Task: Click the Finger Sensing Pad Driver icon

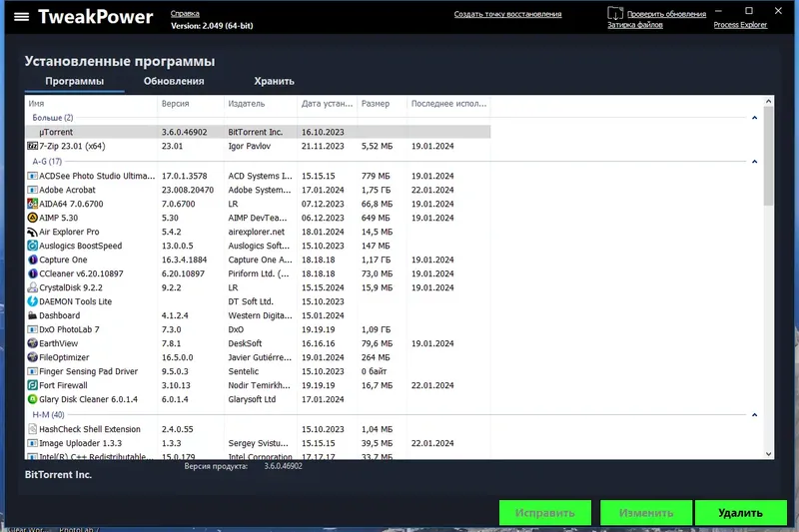Action: click(32, 371)
